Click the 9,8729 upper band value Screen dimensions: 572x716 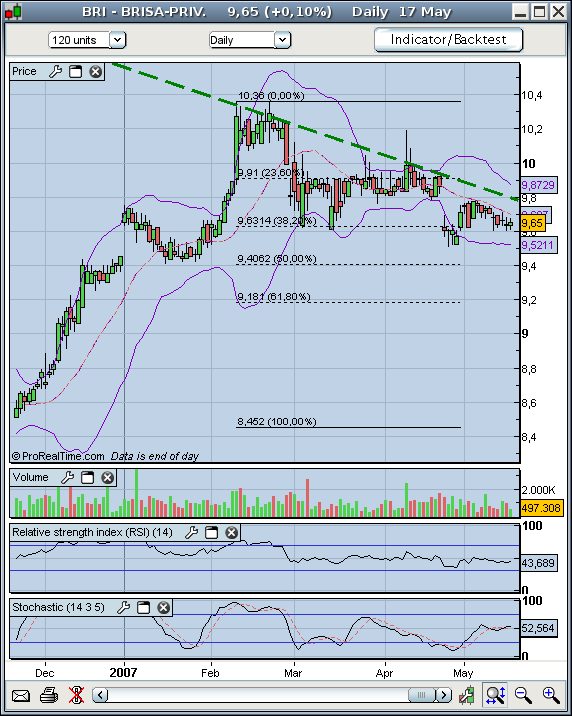[539, 185]
